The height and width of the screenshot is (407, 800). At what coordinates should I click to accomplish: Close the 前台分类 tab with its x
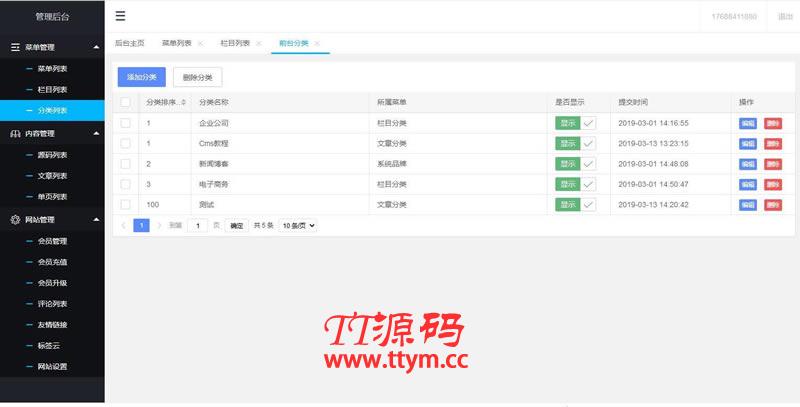317,44
